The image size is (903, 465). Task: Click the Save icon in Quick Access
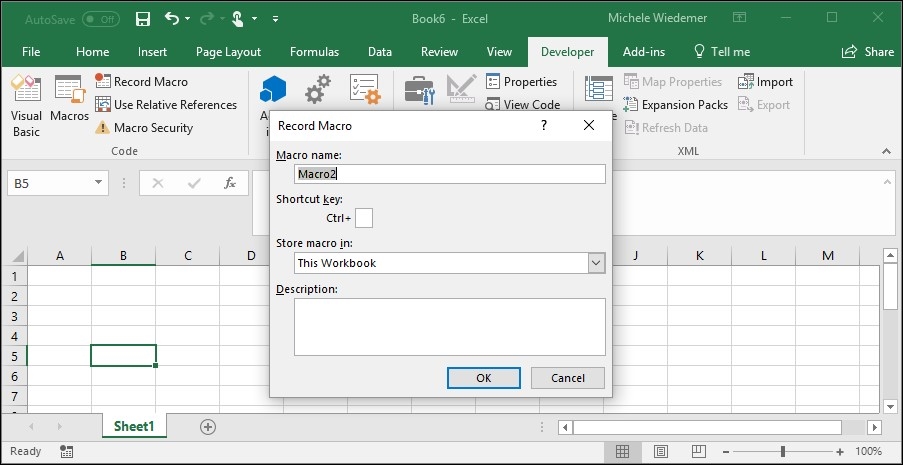tap(143, 19)
